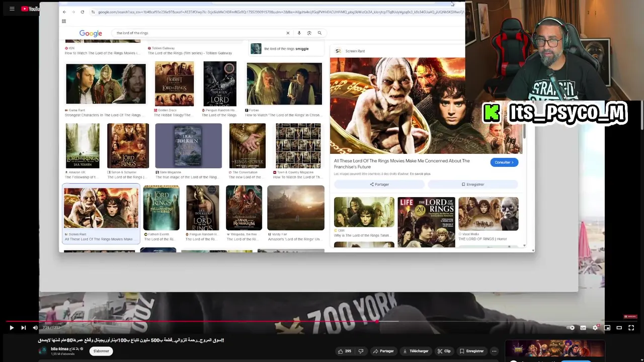Open the Golden Discs Hobbit Trilogy image
Viewport: 644px width, 362px height.
(x=174, y=84)
